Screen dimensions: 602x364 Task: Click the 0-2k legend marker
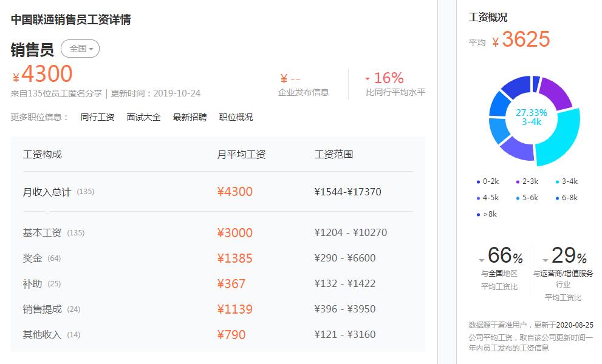(x=479, y=181)
